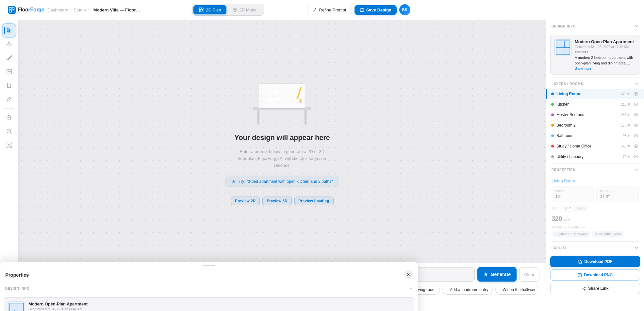Click the Download PDF button
This screenshot has width=644, height=311.
[595, 262]
